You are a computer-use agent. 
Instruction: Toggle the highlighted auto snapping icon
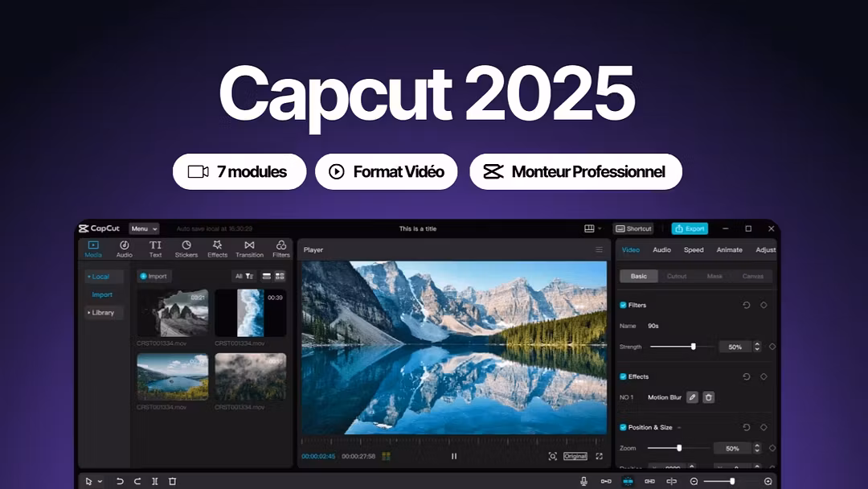pyautogui.click(x=628, y=481)
